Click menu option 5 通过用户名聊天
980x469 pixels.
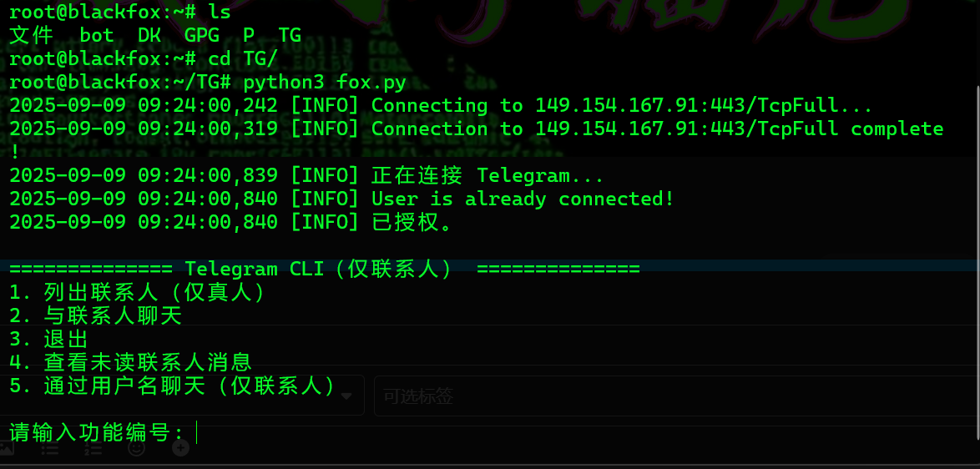click(173, 386)
